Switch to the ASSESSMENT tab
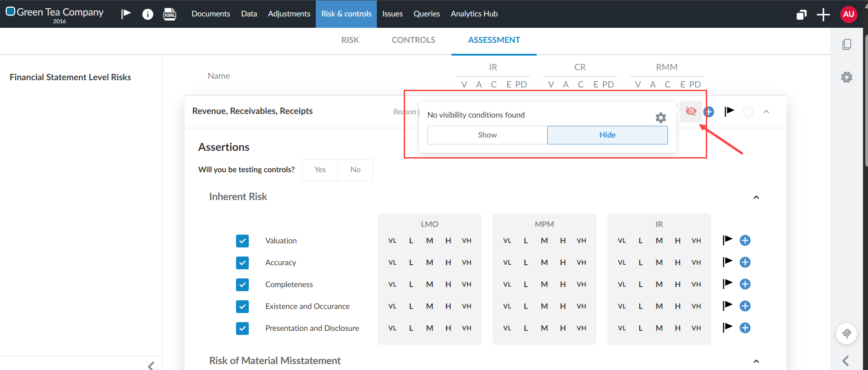This screenshot has height=370, width=868. tap(494, 40)
